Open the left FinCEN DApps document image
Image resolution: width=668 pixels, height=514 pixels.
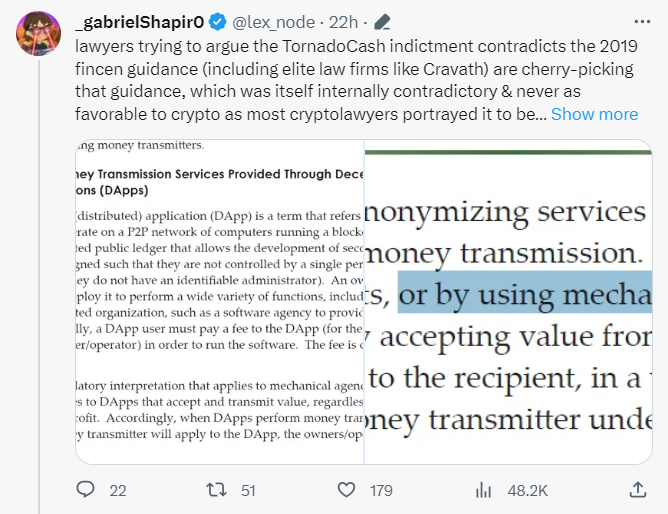pyautogui.click(x=220, y=302)
